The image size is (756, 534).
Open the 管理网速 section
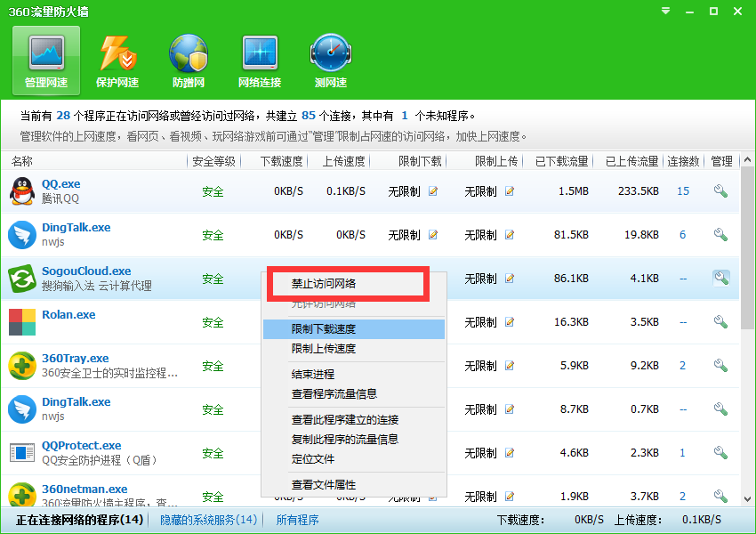coord(46,61)
